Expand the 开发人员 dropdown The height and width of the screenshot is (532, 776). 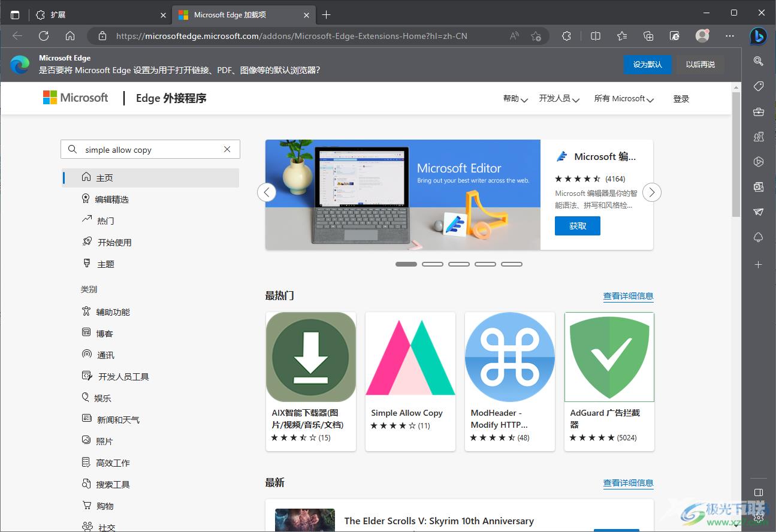pyautogui.click(x=559, y=99)
